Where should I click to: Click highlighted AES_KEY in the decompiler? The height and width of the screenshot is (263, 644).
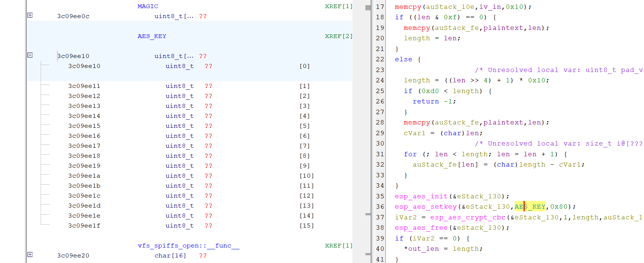pyautogui.click(x=530, y=207)
